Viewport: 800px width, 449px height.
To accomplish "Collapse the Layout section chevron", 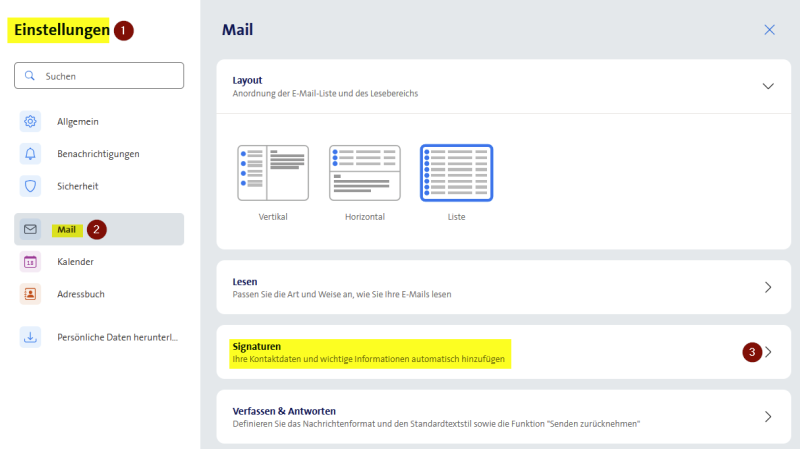I will coord(768,86).
